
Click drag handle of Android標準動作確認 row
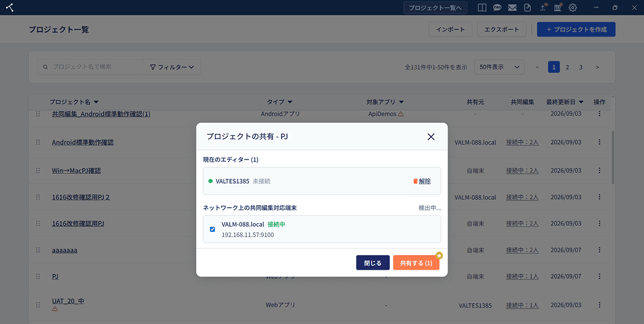tap(38, 142)
